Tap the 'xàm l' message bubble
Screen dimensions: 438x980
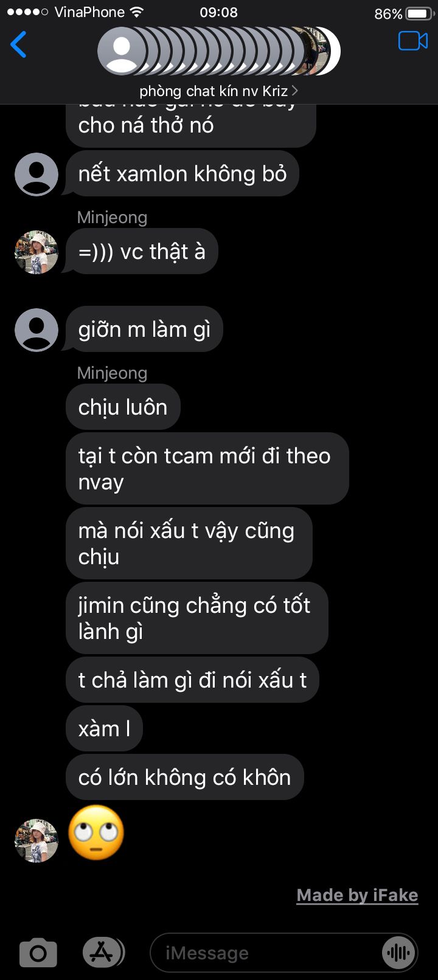click(x=104, y=728)
